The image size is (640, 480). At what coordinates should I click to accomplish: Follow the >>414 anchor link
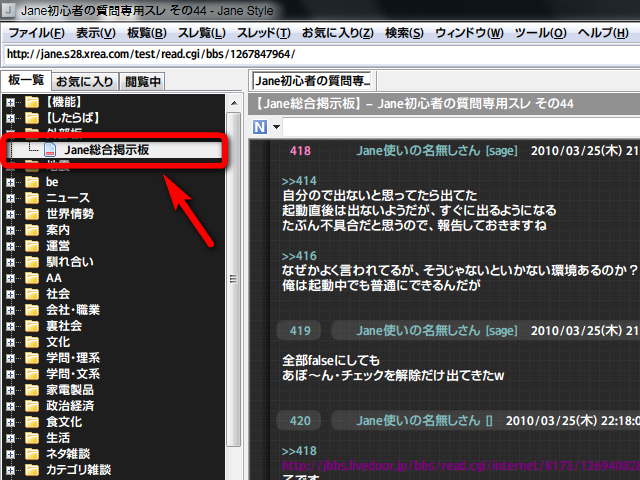[299, 181]
